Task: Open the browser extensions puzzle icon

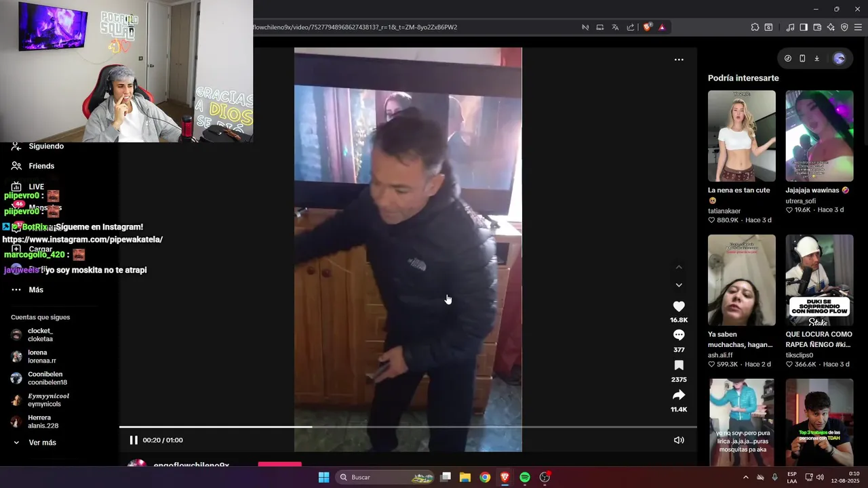Action: 755,27
